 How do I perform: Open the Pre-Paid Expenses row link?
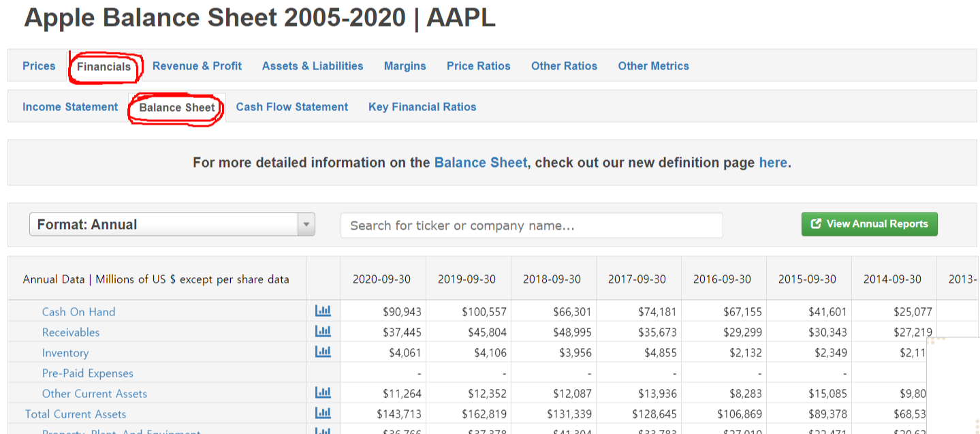click(88, 373)
